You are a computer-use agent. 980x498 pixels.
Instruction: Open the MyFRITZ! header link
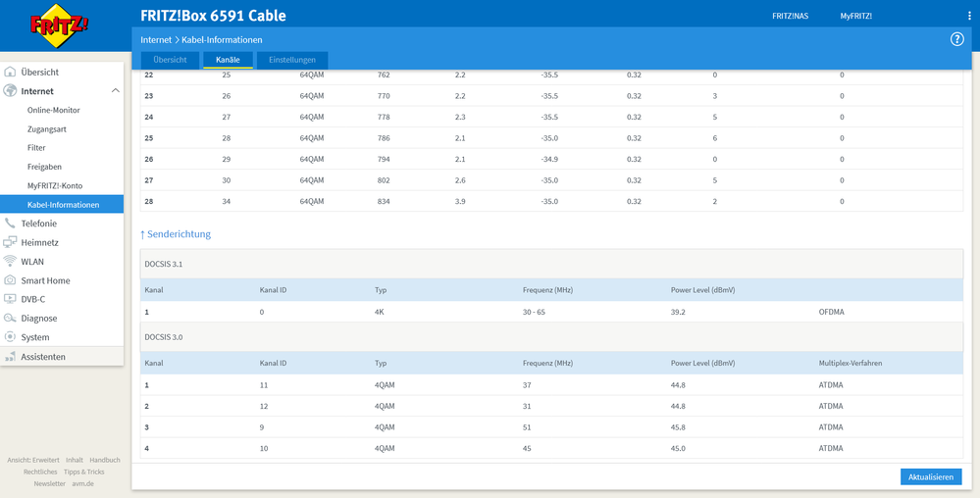[855, 16]
